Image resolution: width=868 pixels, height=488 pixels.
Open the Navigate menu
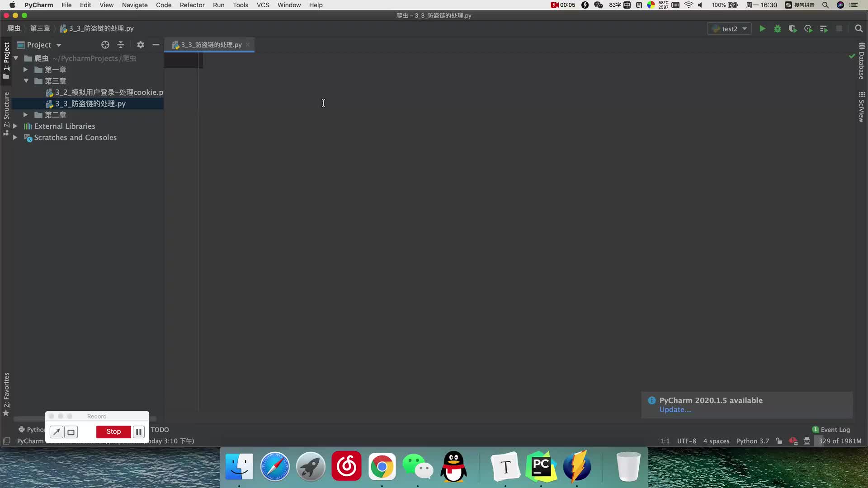click(x=135, y=5)
